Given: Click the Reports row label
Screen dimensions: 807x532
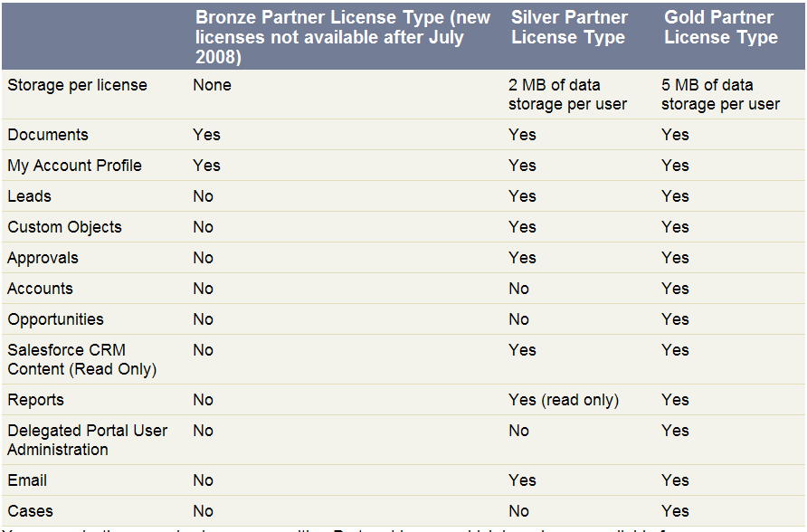Looking at the screenshot, I should [x=35, y=400].
